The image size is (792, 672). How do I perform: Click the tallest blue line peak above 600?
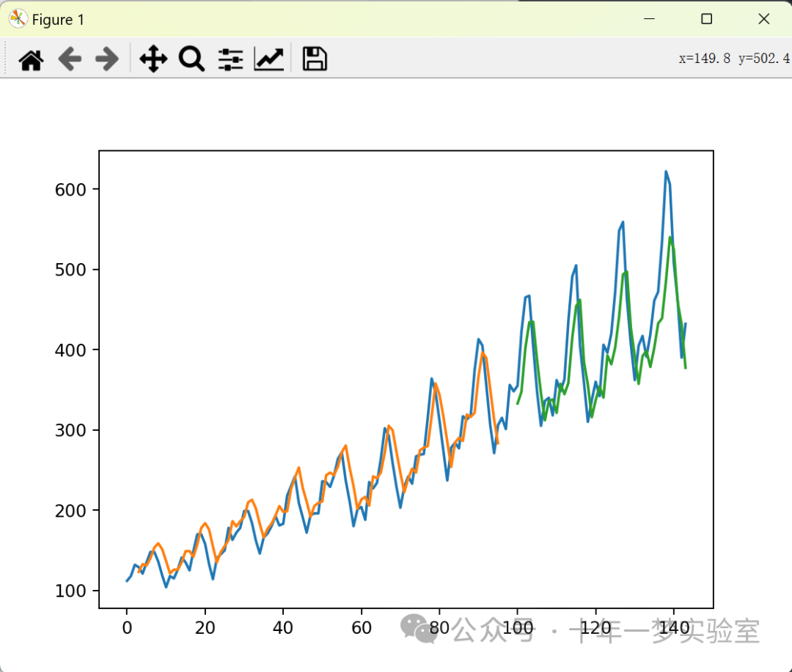666,171
